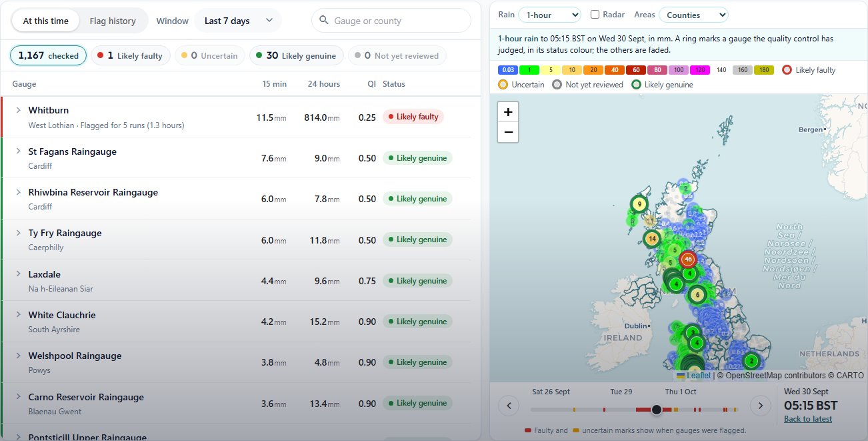Sort by the Status column header
Screen dimensions: 868x441
[x=394, y=84]
